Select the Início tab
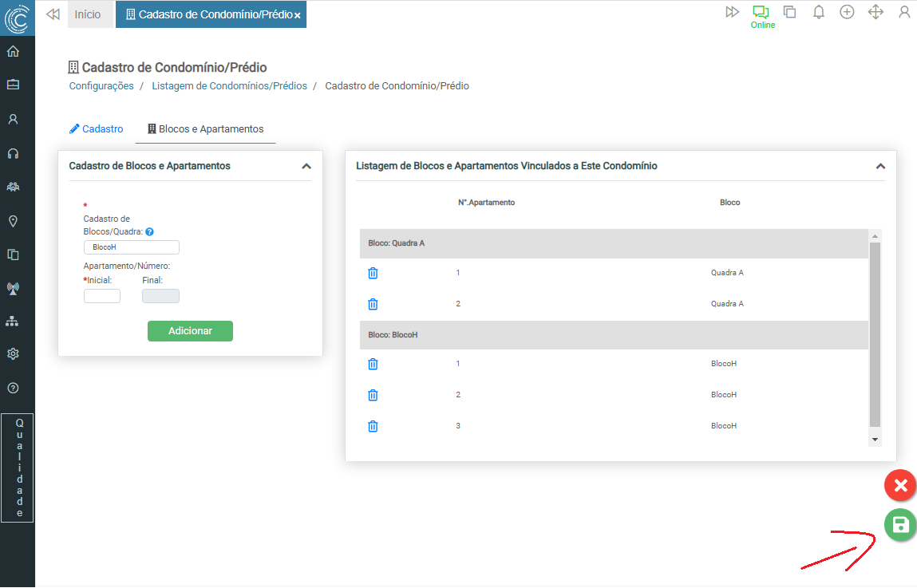 88,14
